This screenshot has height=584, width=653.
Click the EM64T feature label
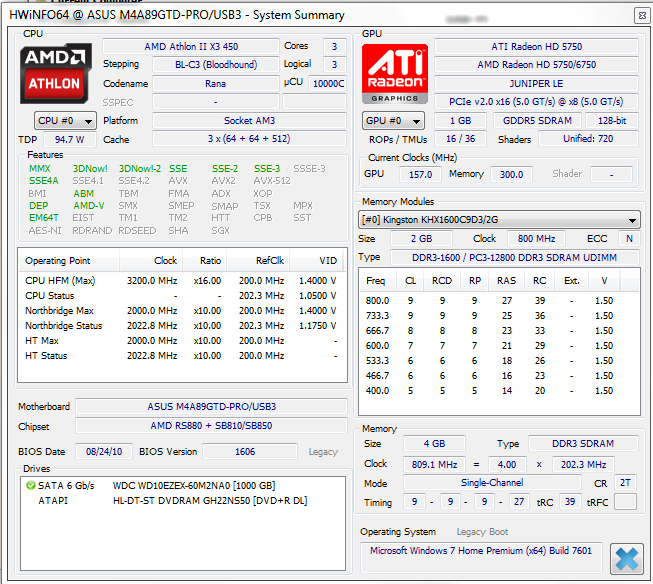tap(44, 218)
